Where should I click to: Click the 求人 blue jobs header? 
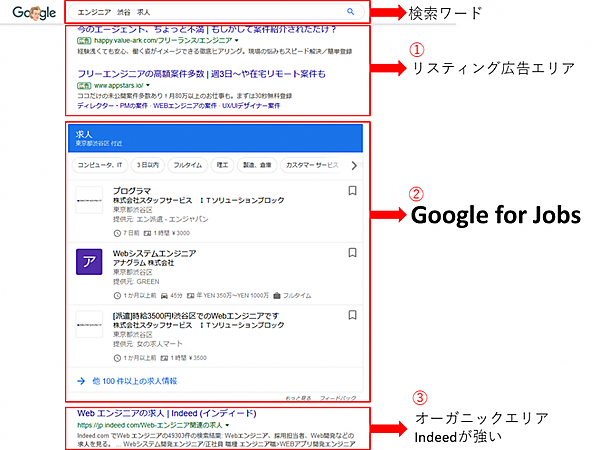215,138
